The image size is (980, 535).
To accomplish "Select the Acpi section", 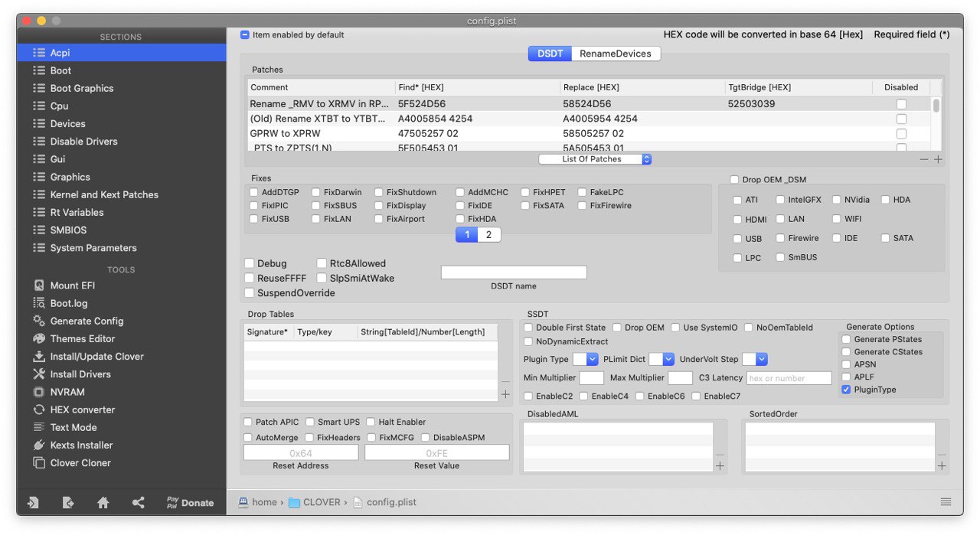I will tap(121, 53).
